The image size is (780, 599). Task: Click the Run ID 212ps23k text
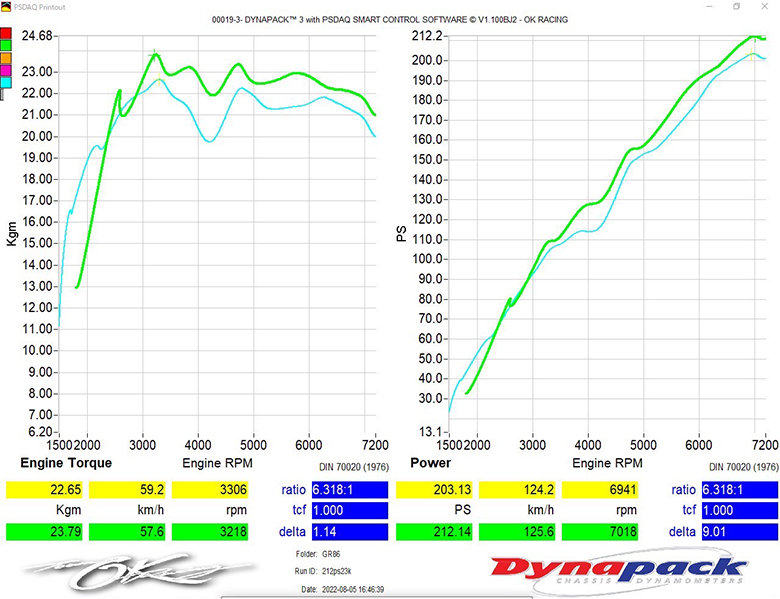point(323,571)
